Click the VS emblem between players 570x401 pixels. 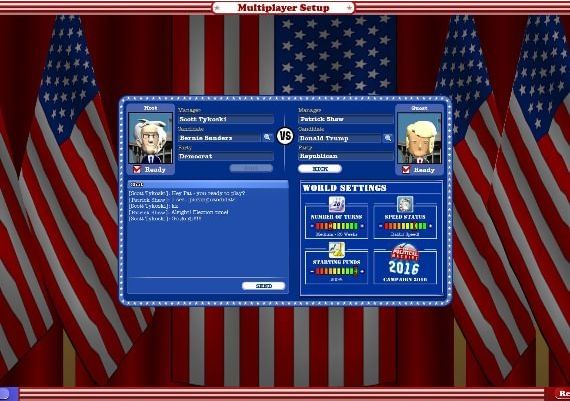coord(285,136)
